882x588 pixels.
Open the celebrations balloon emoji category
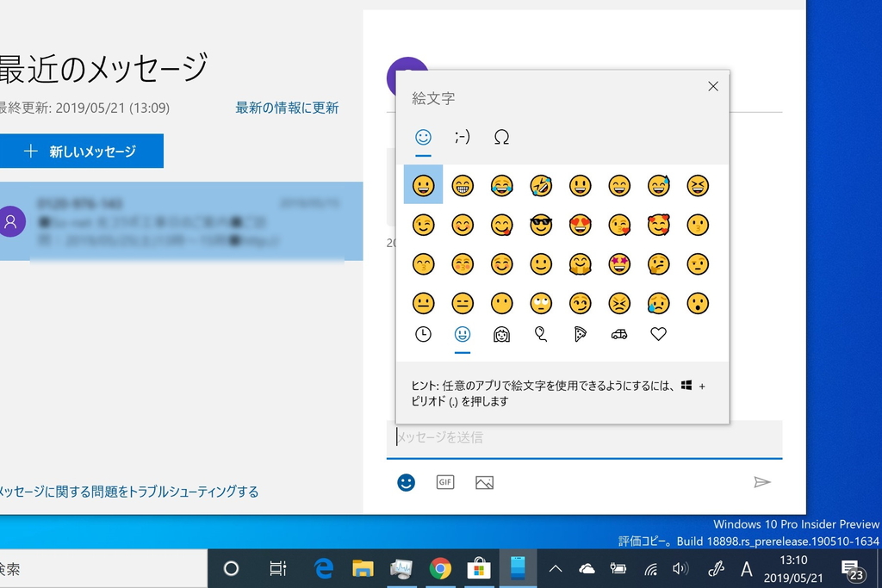(541, 334)
